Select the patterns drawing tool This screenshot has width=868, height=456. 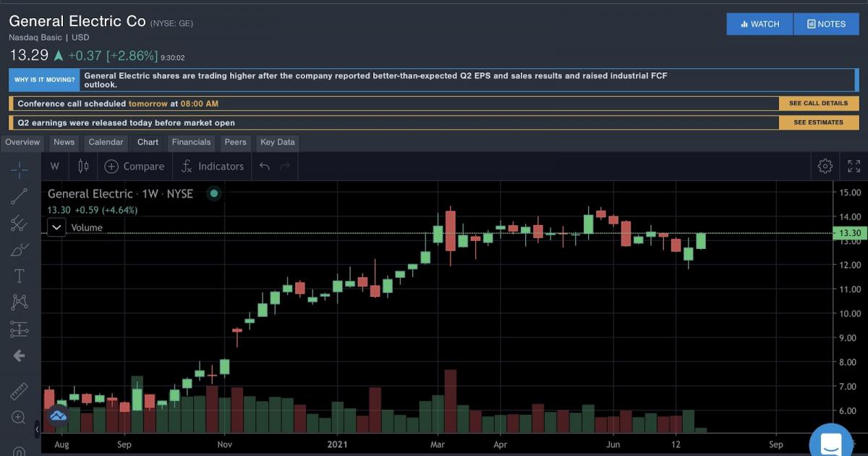coord(20,303)
